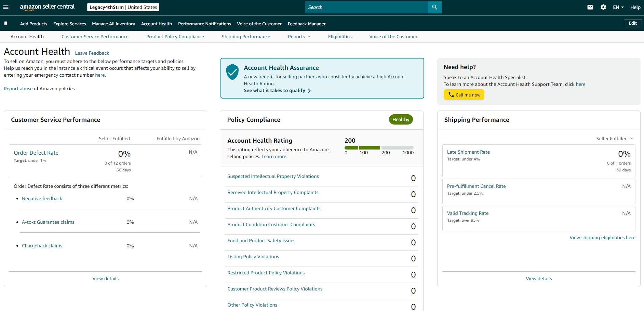This screenshot has height=311, width=644.
Task: Open Performance Notifications menu item
Action: click(x=204, y=24)
